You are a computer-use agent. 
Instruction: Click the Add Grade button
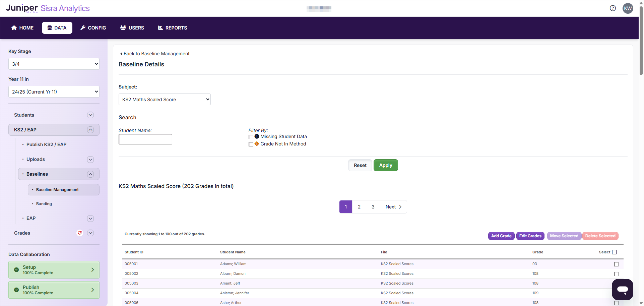(x=501, y=236)
